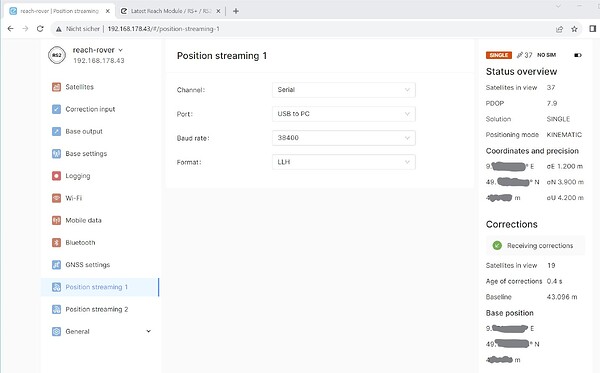Click the GNSS settings icon
The image size is (600, 373).
pyautogui.click(x=56, y=264)
